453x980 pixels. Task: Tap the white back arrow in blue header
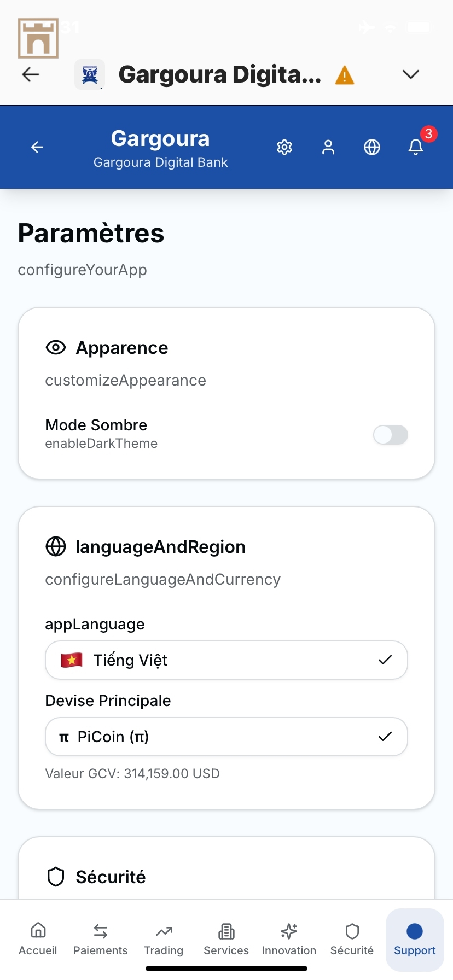point(37,147)
